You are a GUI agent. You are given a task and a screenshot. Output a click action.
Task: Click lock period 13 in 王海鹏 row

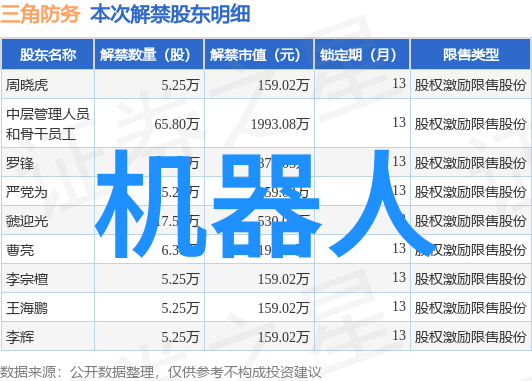pos(399,307)
